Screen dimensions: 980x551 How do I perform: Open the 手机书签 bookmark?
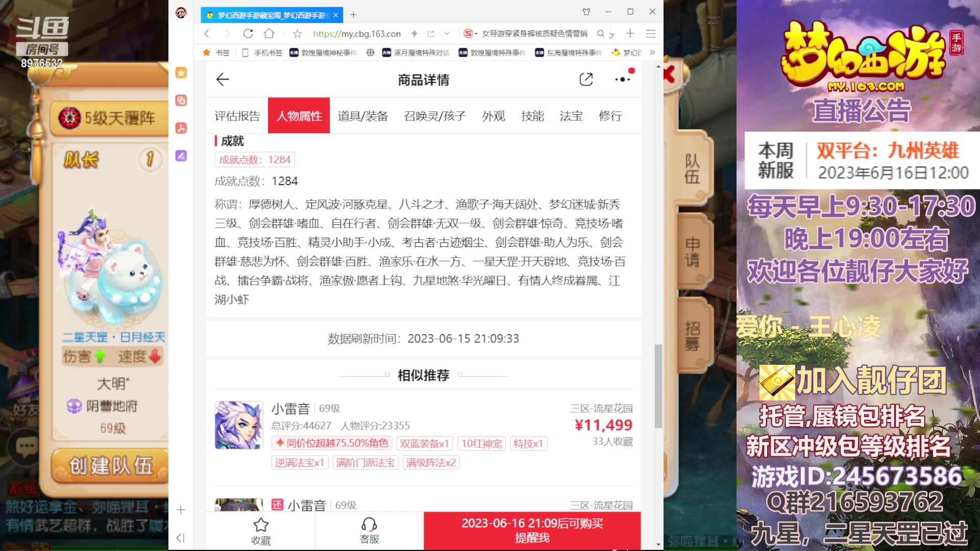tap(262, 53)
